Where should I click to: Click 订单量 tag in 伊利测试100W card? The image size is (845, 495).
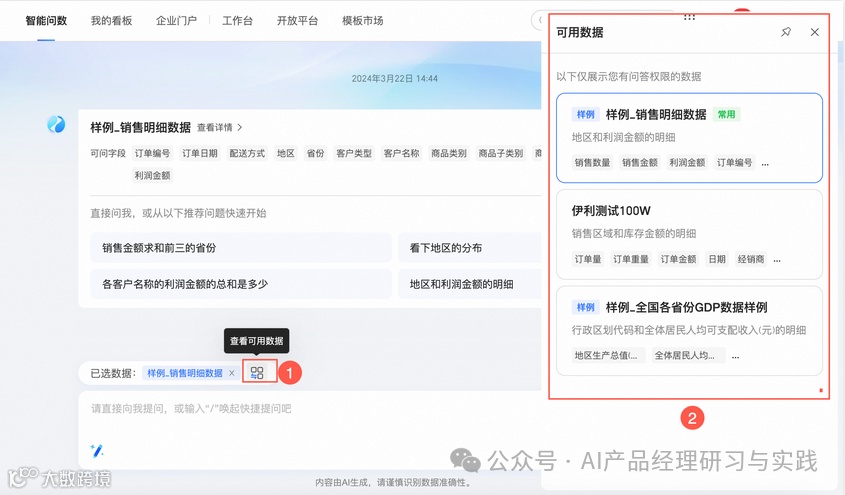587,259
